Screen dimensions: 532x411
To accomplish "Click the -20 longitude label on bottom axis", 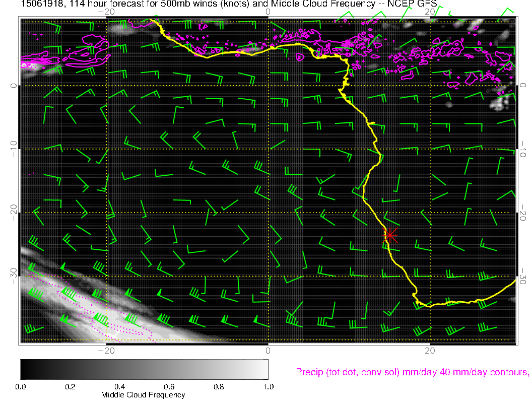I will pos(106,350).
